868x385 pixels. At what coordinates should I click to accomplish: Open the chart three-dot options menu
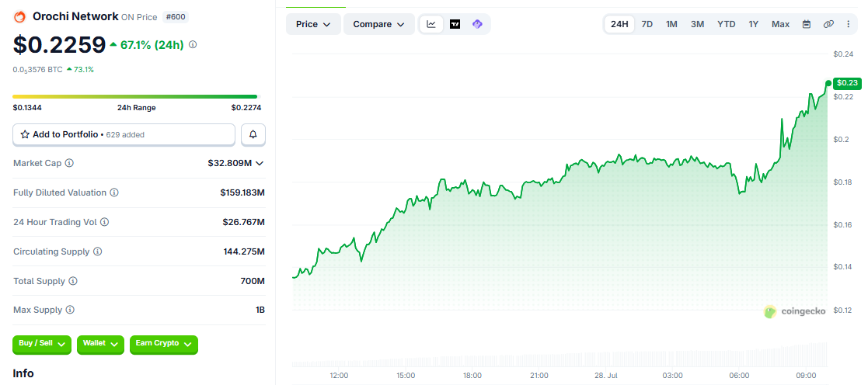click(x=849, y=24)
